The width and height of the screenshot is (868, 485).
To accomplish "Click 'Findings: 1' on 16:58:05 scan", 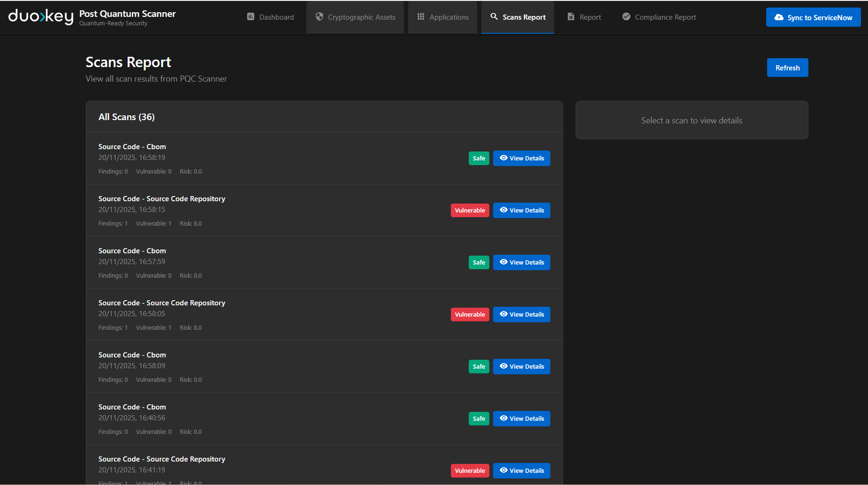I will [113, 328].
